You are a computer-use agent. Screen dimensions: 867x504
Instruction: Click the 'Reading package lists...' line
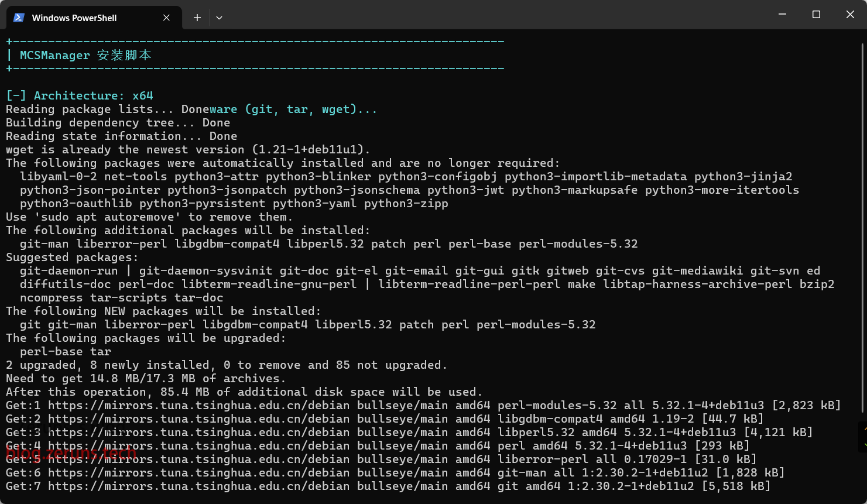[x=191, y=109]
